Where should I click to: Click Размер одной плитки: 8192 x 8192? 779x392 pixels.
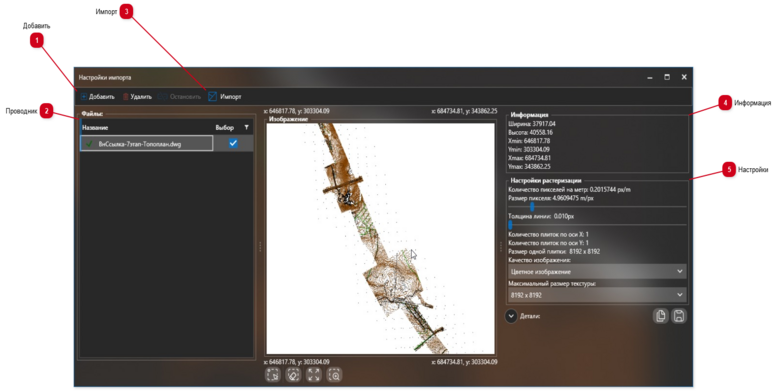[x=554, y=251]
